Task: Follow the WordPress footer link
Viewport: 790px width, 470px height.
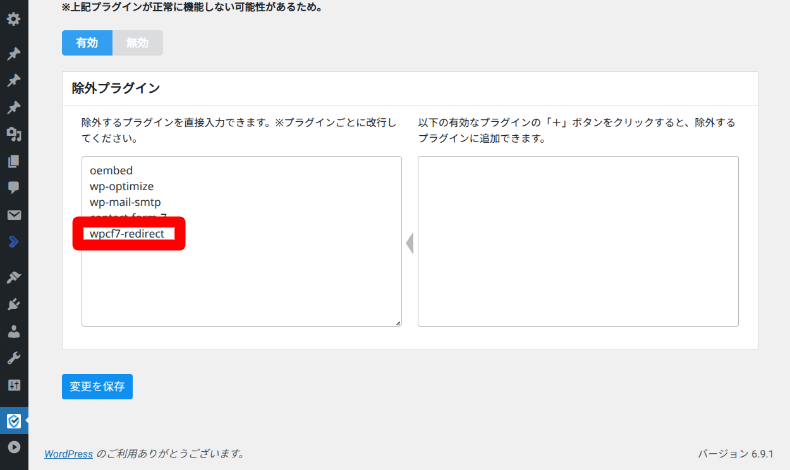Action: [x=69, y=454]
